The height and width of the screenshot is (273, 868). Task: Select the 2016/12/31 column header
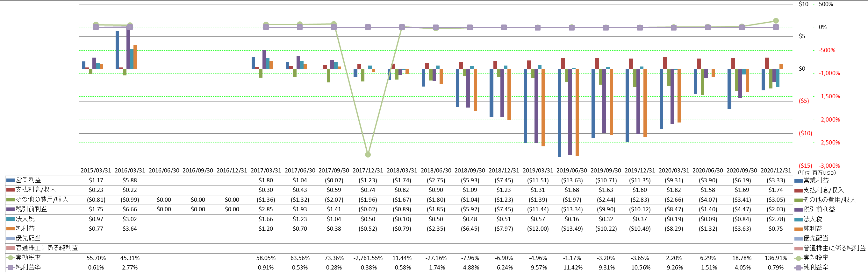pyautogui.click(x=232, y=171)
